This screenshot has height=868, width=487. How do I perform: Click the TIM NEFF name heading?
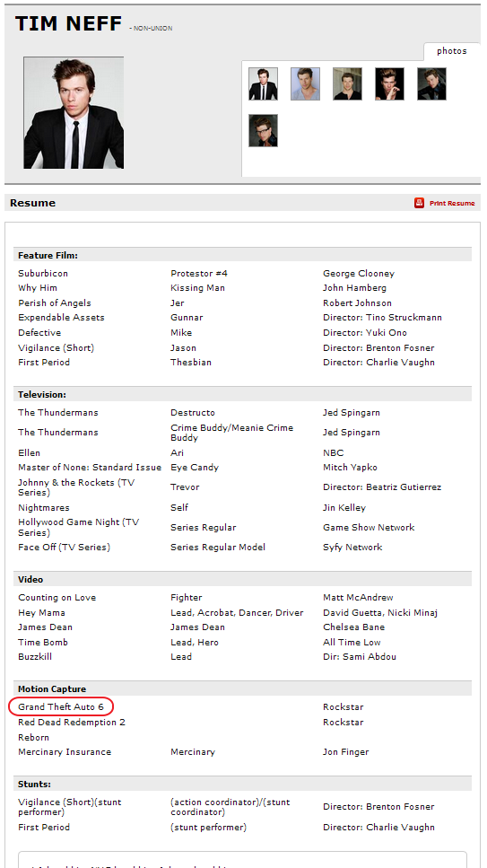click(68, 24)
